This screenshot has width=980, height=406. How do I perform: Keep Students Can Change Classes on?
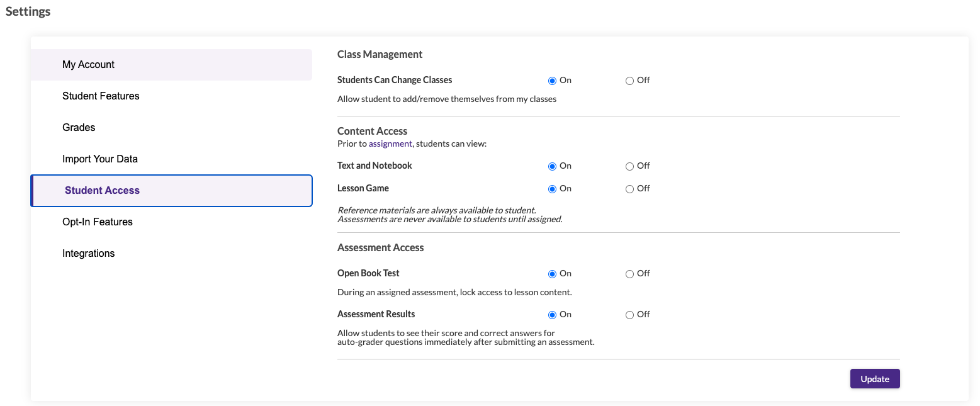[x=552, y=80]
